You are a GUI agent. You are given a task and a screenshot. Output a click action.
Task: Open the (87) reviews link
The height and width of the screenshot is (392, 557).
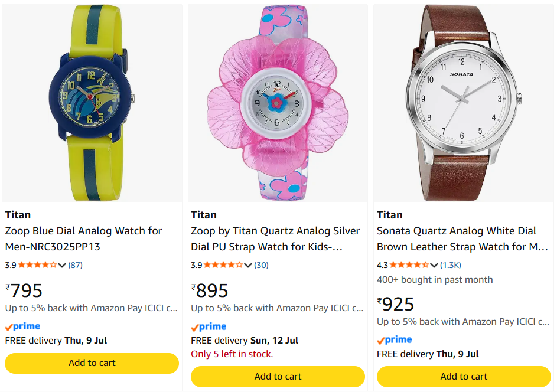[75, 265]
